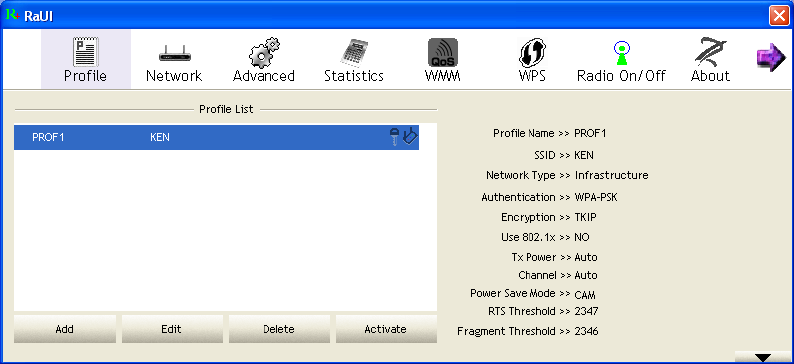Close the RaUI window
Screen dimensions: 794x364
[x=779, y=16]
